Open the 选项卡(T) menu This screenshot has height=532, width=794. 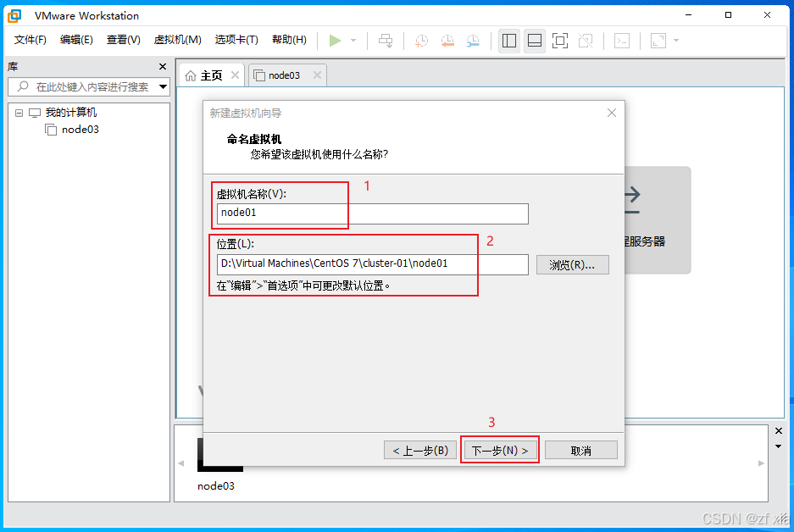[236, 40]
